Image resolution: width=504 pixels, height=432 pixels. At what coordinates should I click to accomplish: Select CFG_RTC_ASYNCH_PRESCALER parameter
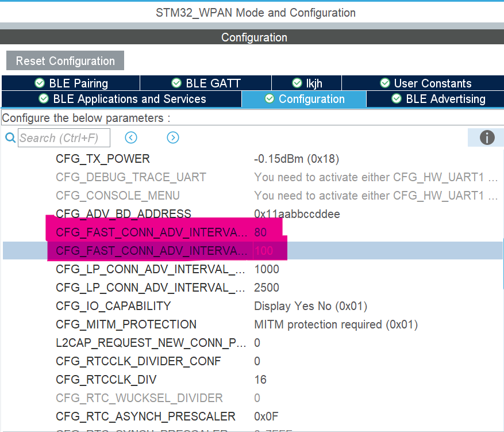[145, 416]
